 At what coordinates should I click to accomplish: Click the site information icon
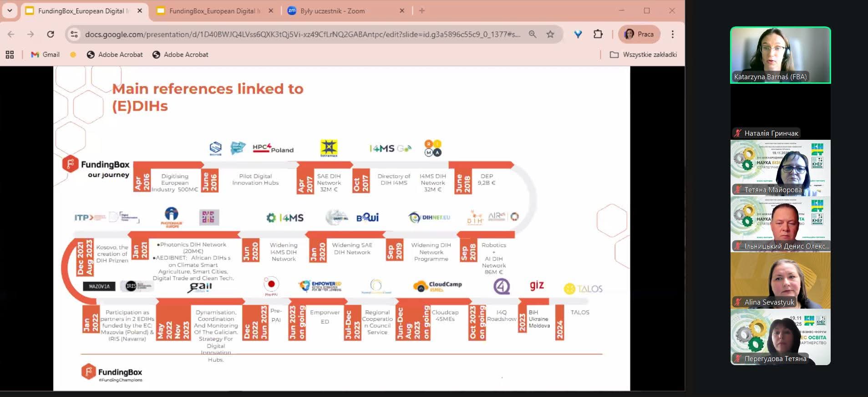tap(74, 34)
